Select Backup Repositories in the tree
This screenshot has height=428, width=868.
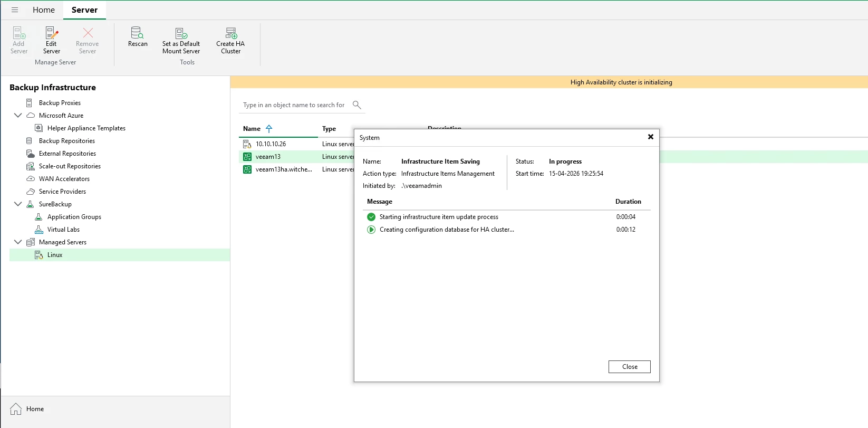pos(67,141)
